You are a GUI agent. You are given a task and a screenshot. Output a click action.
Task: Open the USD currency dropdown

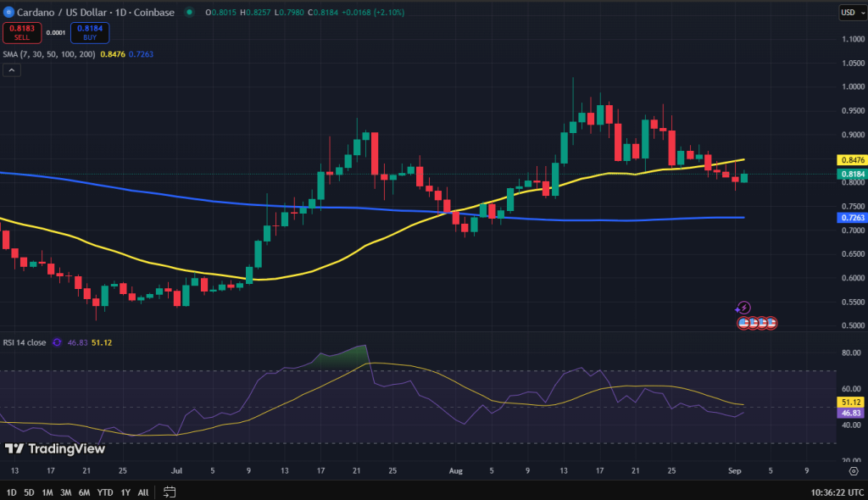pos(853,12)
